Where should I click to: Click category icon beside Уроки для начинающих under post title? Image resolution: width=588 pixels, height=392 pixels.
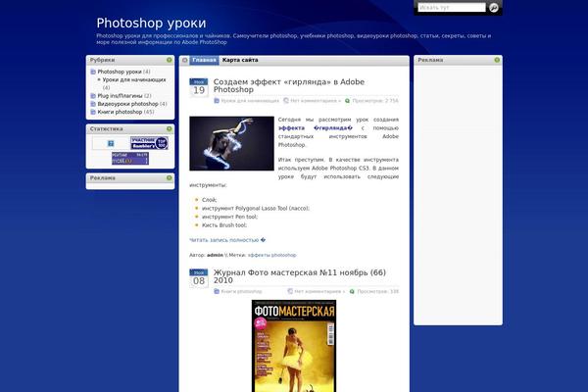point(217,101)
